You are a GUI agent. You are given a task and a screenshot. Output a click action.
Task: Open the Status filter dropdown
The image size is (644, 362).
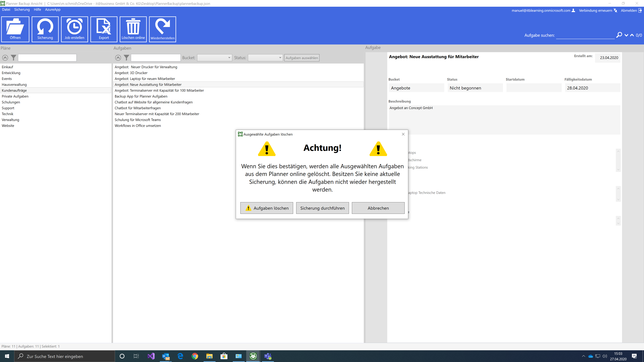click(265, 58)
